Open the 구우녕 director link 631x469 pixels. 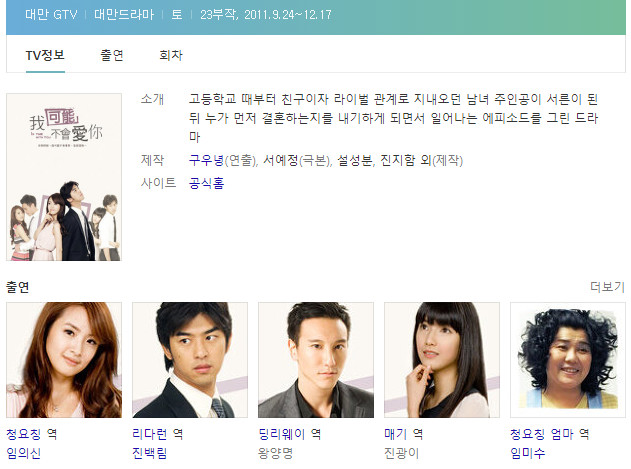point(206,160)
